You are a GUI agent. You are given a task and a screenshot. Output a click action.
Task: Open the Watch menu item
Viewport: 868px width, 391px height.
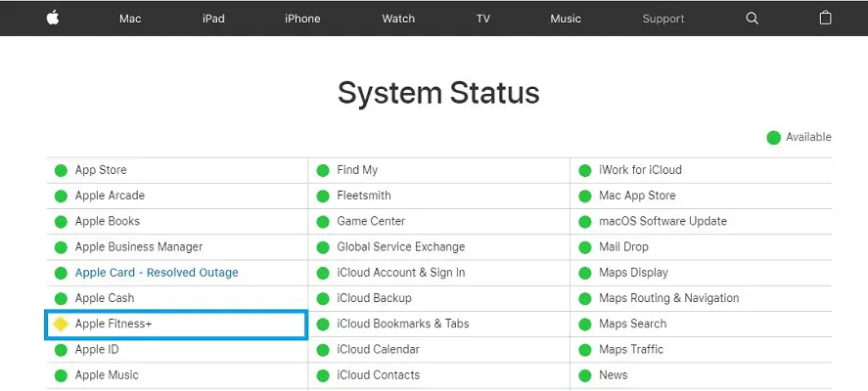[x=398, y=19]
